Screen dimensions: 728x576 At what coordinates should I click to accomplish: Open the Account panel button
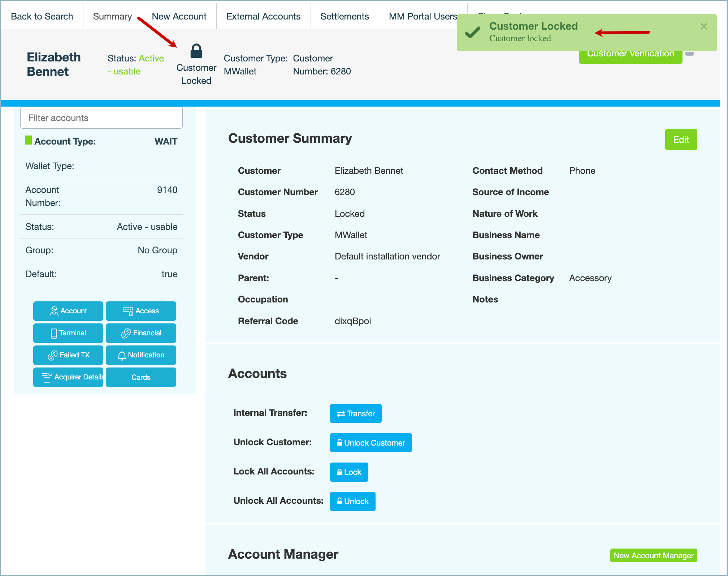point(68,311)
